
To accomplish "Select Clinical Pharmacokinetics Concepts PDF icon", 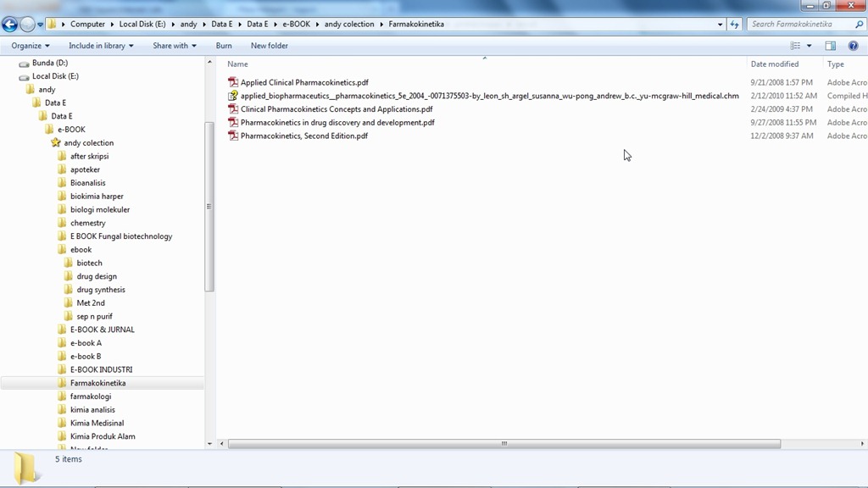I will coord(233,109).
